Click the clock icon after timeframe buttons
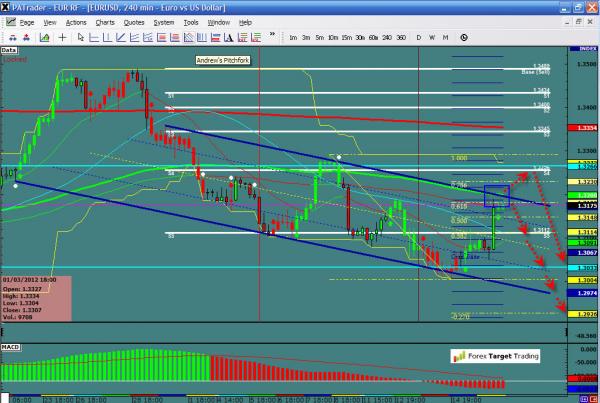Screen dimensions: 600x403 point(464,37)
